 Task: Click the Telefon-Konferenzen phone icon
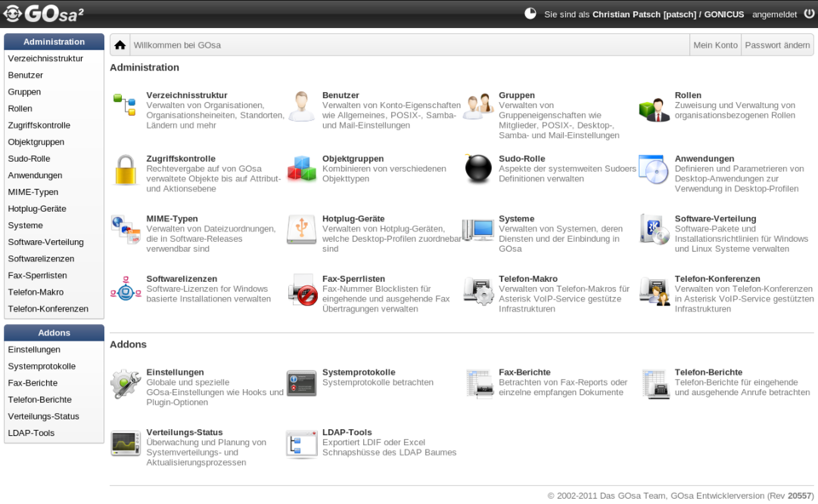654,290
